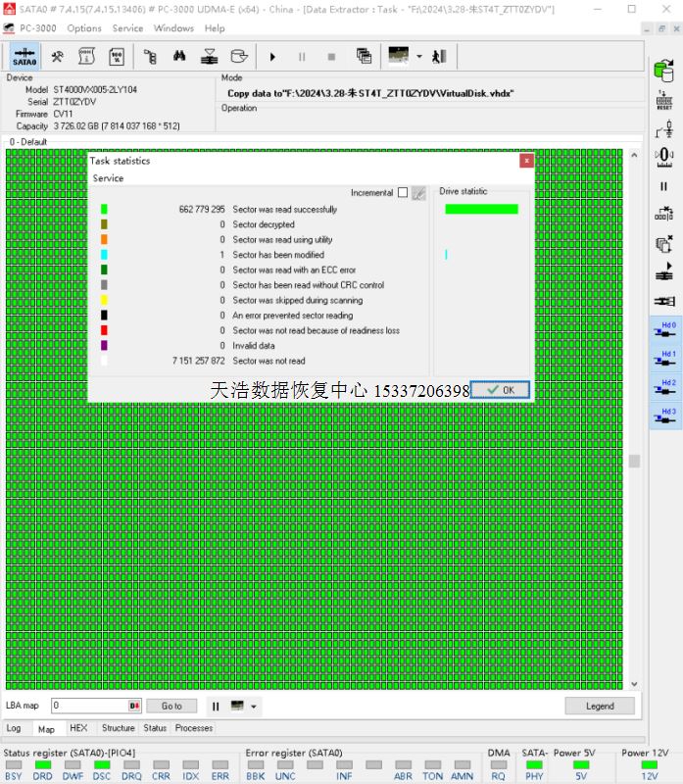The height and width of the screenshot is (784, 683).
Task: Click the RESET icon in right sidebar
Action: (663, 100)
